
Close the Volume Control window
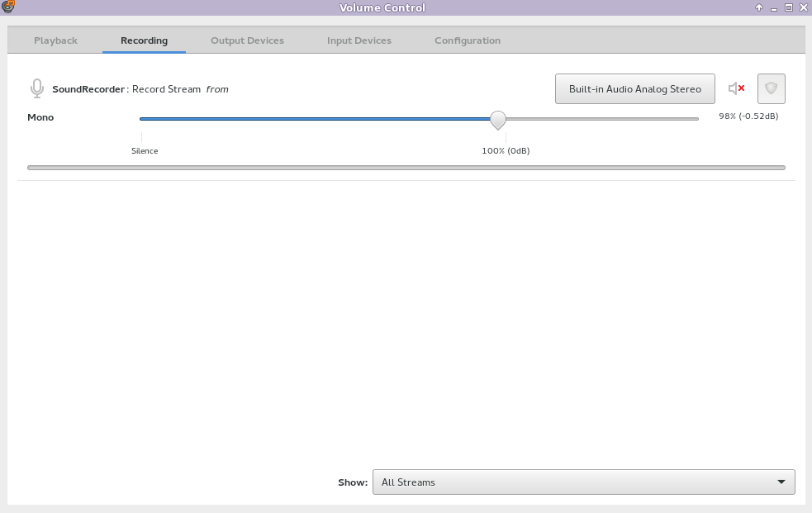[803, 7]
